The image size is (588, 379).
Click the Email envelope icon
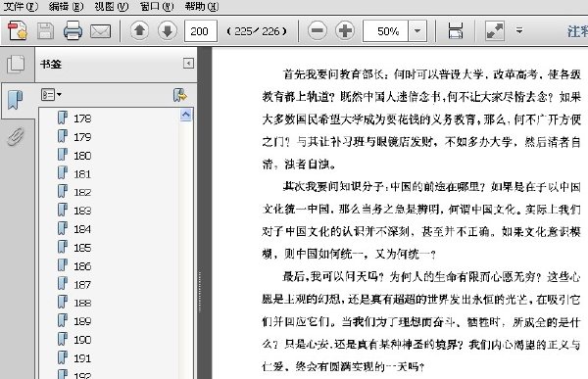pyautogui.click(x=101, y=31)
